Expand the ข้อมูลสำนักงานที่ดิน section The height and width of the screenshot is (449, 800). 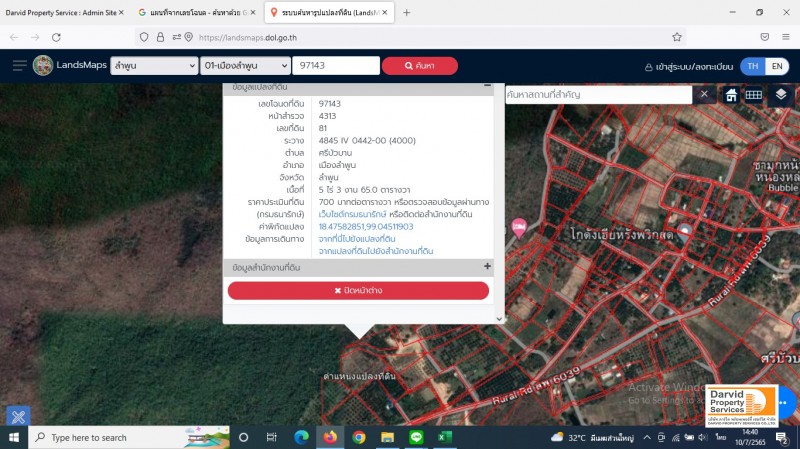pyautogui.click(x=487, y=267)
